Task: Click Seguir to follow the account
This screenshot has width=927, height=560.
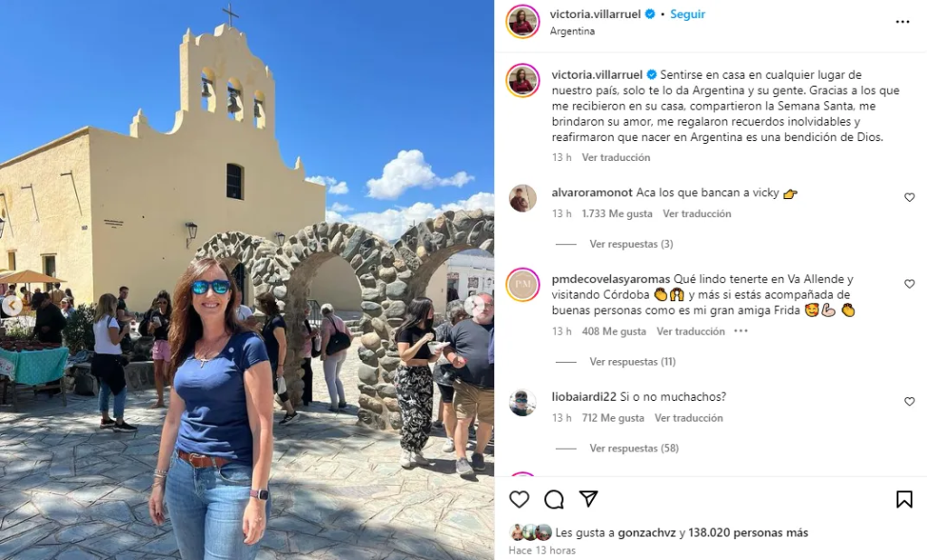Action: pyautogui.click(x=687, y=14)
